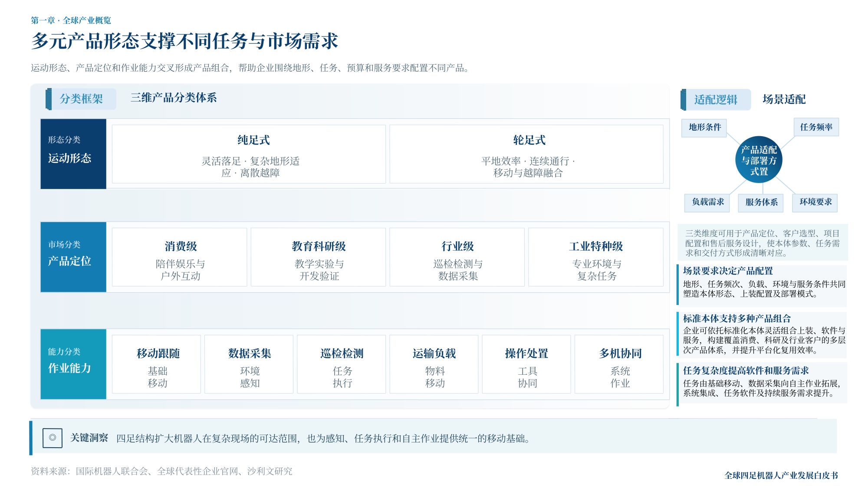The width and height of the screenshot is (868, 488).
Task: Select the 教育科研级 product card
Action: [x=318, y=257]
